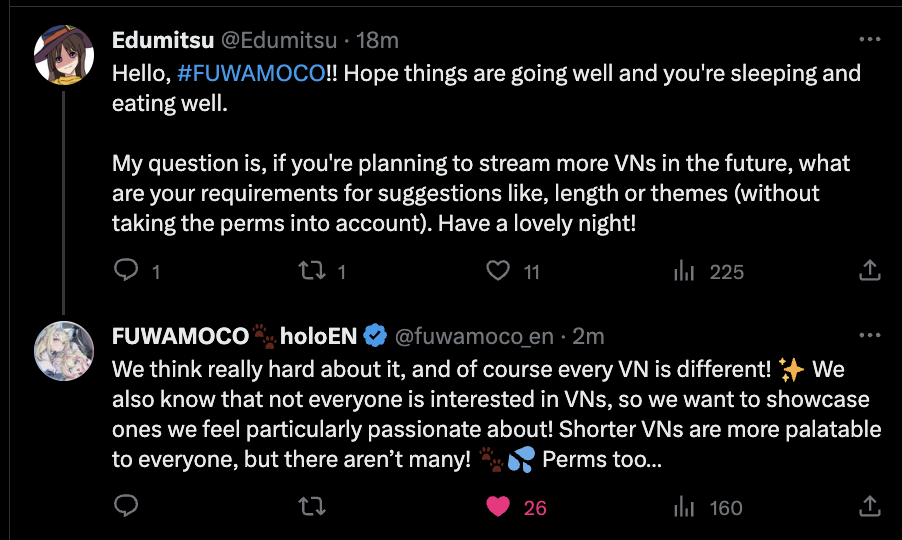The width and height of the screenshot is (902, 540).
Task: Open the 18m timestamp link
Action: tap(379, 41)
